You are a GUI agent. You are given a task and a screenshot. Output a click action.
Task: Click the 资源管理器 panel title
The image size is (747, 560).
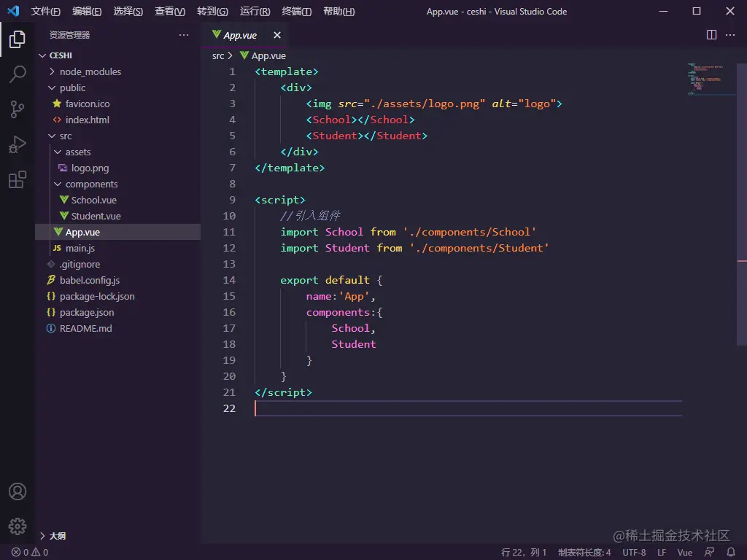69,35
